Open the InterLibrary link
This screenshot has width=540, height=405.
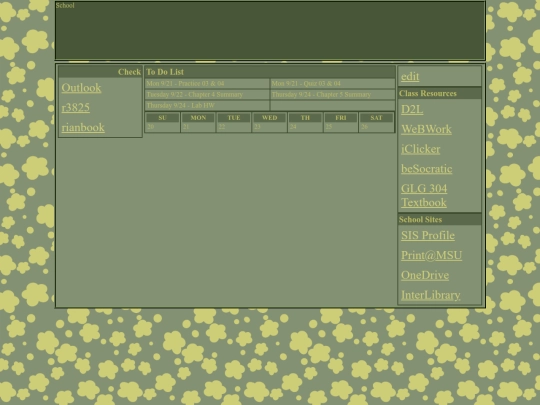[x=430, y=295]
